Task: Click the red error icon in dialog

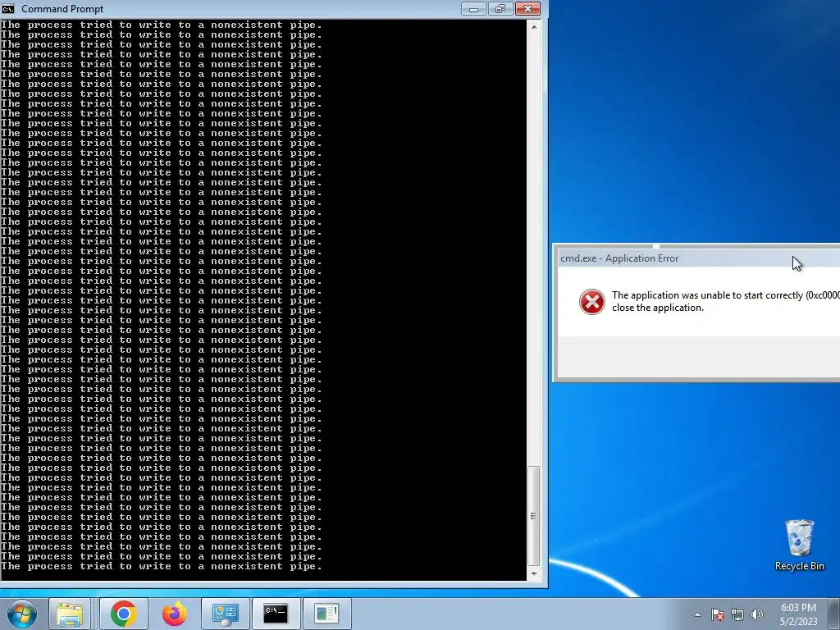Action: pos(592,302)
